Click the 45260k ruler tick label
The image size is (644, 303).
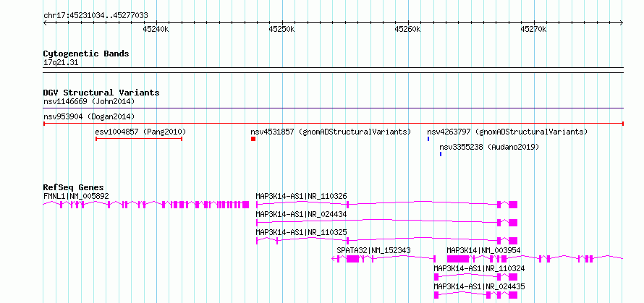(408, 29)
